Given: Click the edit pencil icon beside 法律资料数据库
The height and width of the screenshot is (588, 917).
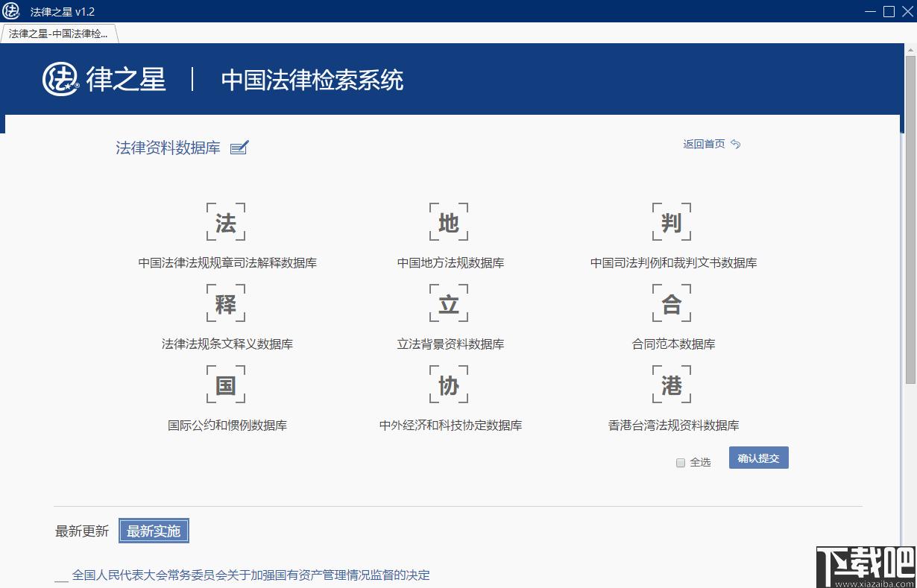Looking at the screenshot, I should pos(239,148).
